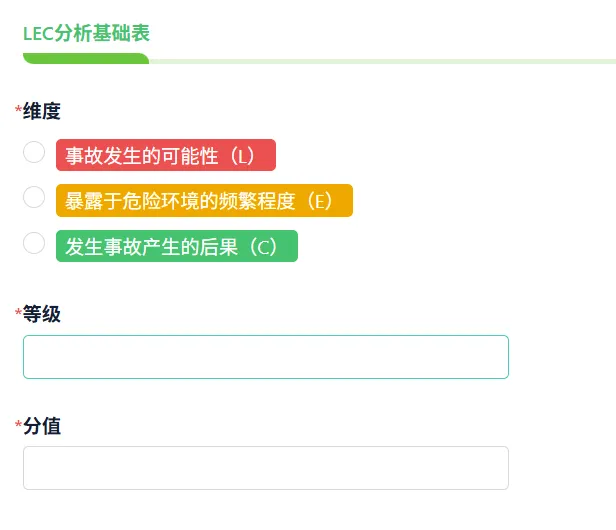
Task: Click the orange 暴露于危险环境的频繁程度 tag
Action: pos(204,200)
